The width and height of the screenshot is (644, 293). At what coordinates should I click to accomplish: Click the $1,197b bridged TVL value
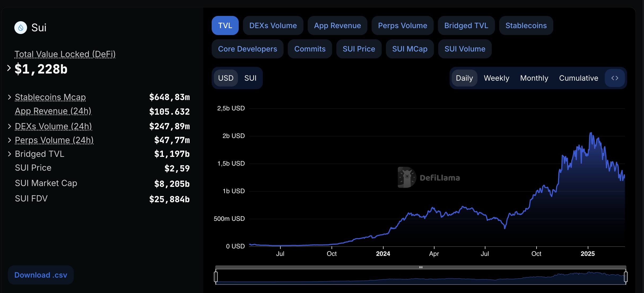(172, 154)
